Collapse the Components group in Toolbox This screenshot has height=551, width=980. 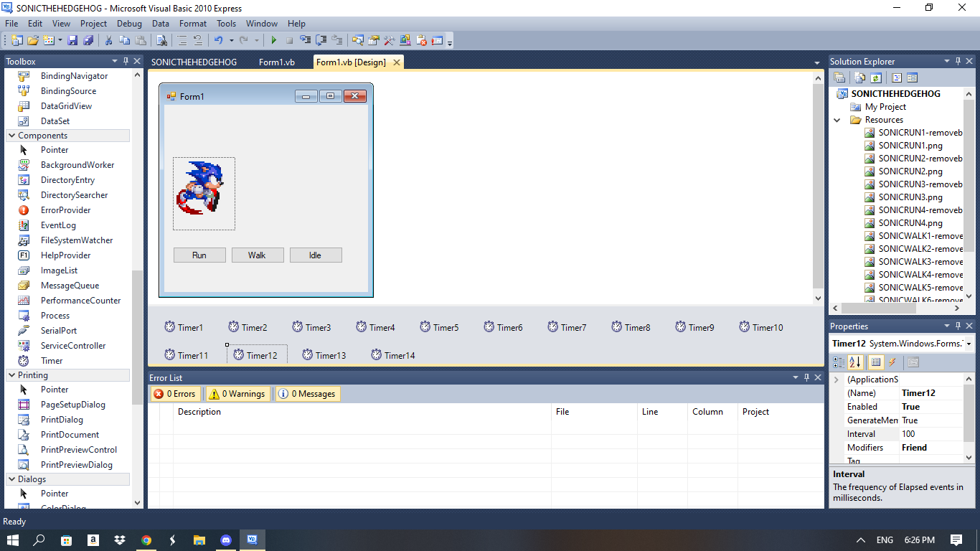pyautogui.click(x=11, y=136)
